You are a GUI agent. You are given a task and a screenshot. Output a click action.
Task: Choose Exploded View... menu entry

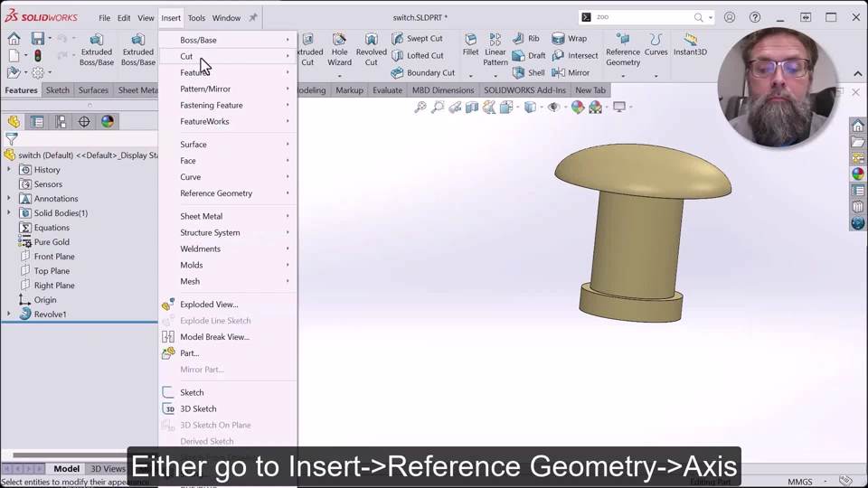[228, 304]
